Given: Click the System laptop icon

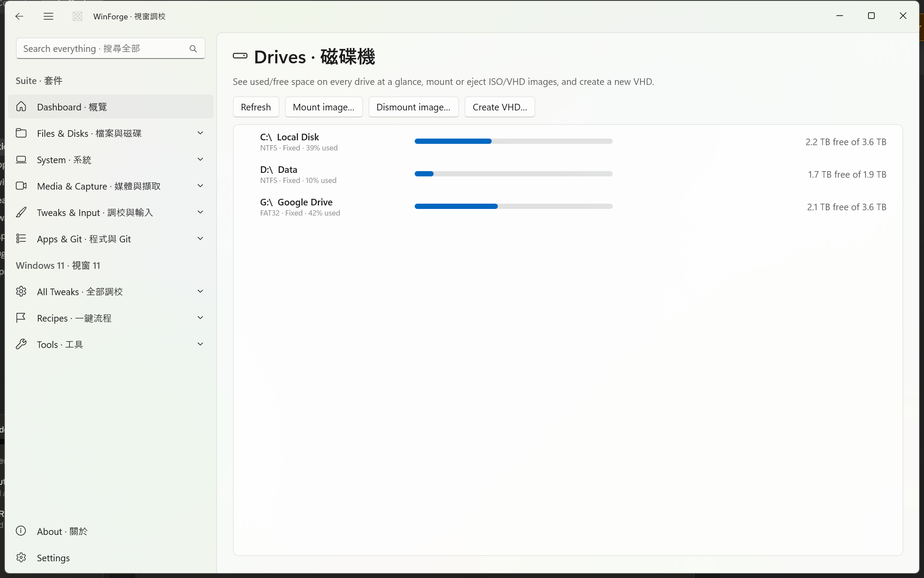Looking at the screenshot, I should click(21, 159).
